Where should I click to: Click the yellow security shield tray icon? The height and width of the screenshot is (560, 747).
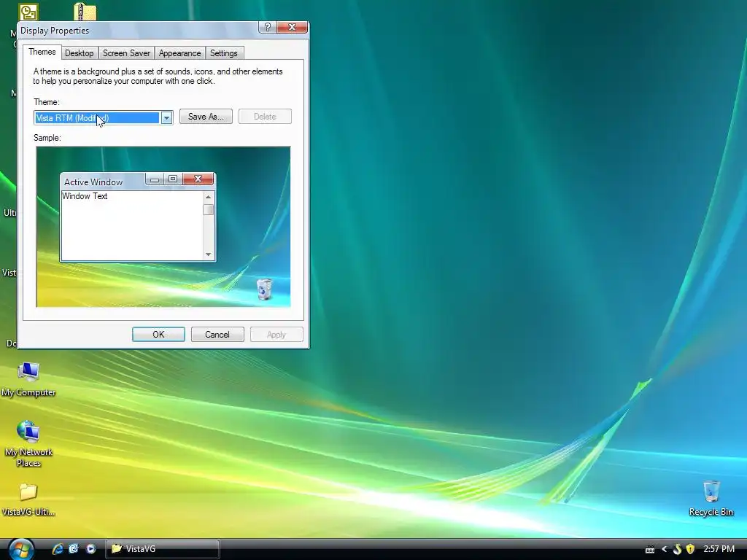coord(690,549)
